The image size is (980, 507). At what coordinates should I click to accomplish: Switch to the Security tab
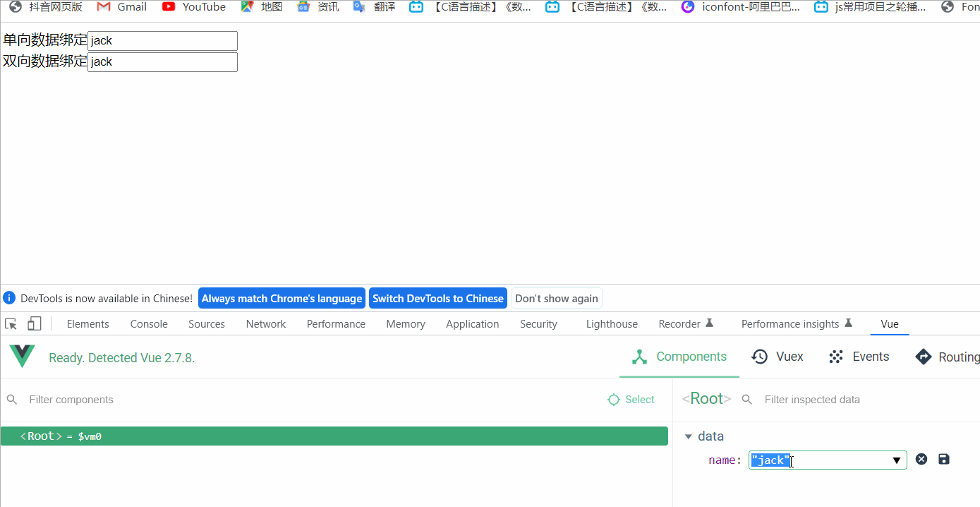pos(538,324)
